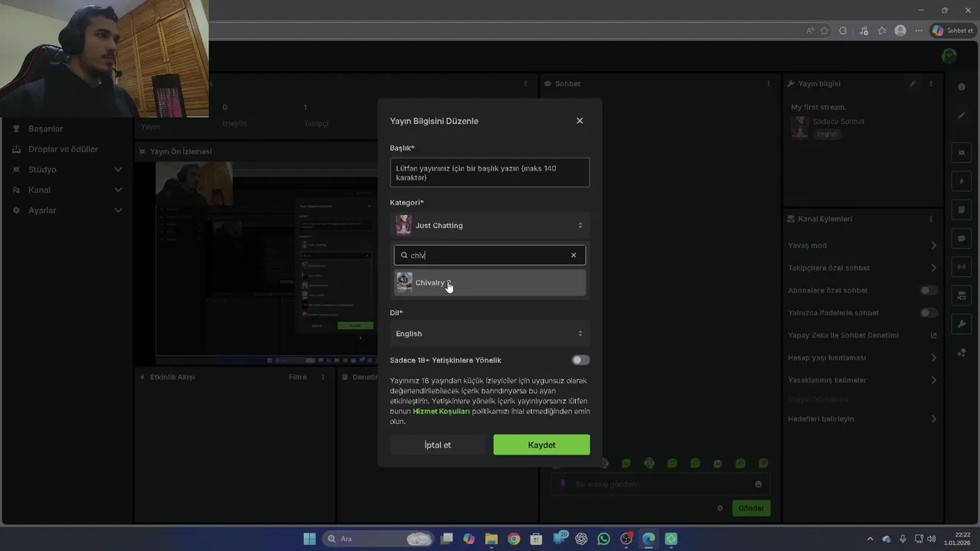Image resolution: width=980 pixels, height=551 pixels.
Task: Open the Hizmet Koşulları link
Action: point(441,411)
